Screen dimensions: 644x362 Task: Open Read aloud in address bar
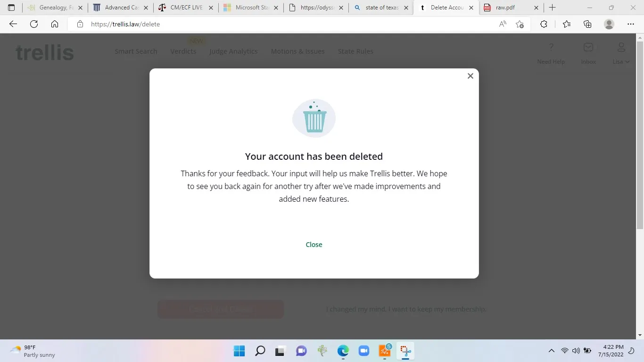pos(503,24)
